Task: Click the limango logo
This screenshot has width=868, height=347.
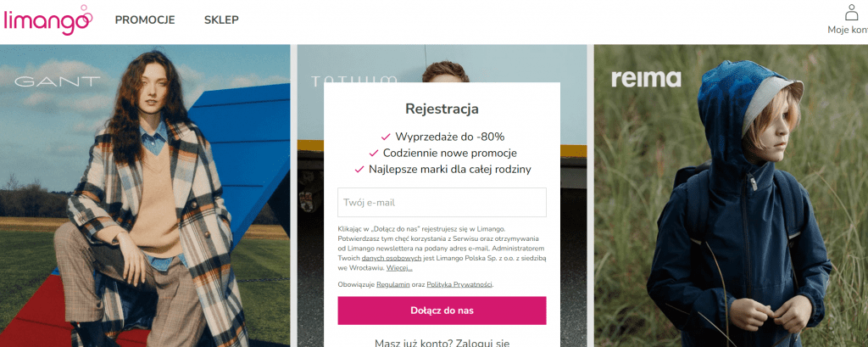Action: click(x=47, y=20)
